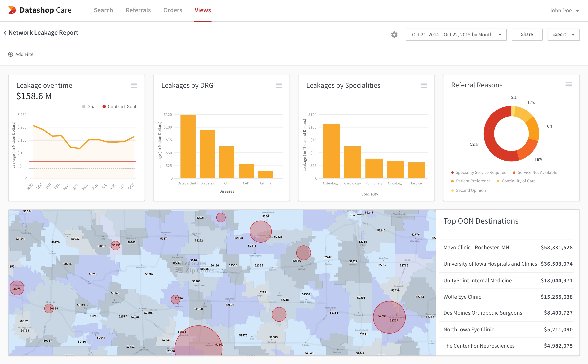Open Leakages by Specialities chart menu

pyautogui.click(x=423, y=85)
